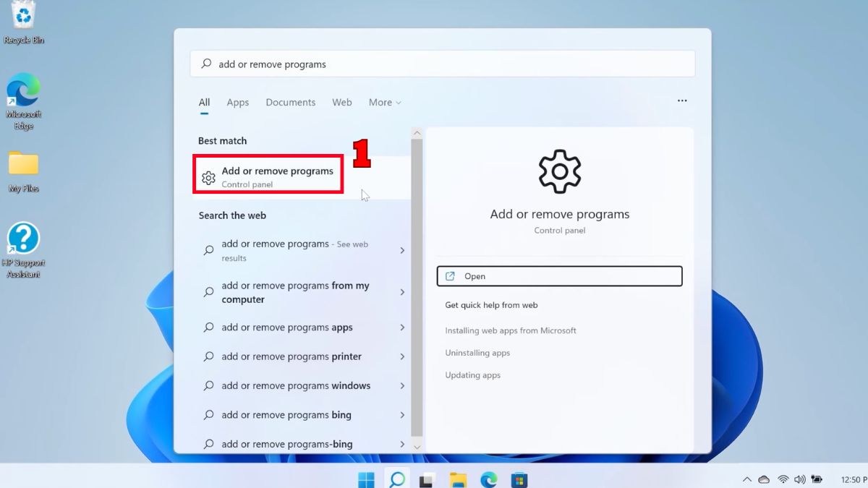The height and width of the screenshot is (488, 868).
Task: Click the Open button in preview pane
Action: coord(560,276)
